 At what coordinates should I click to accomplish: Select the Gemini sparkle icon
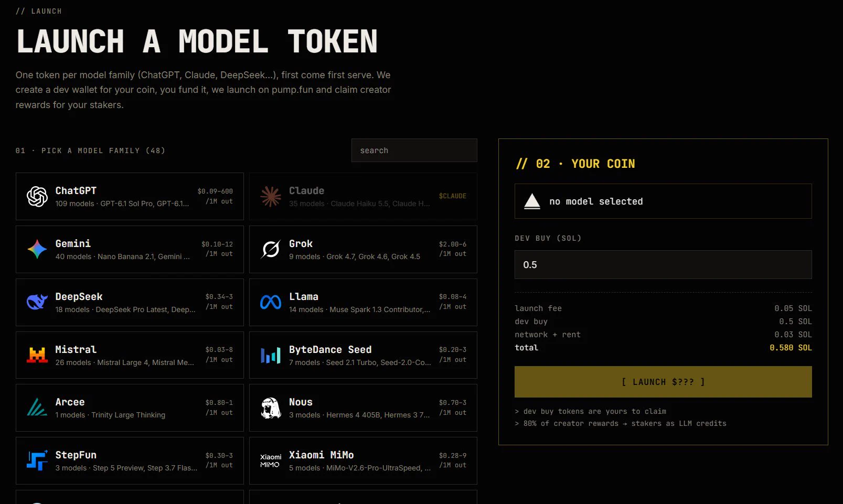tap(37, 250)
